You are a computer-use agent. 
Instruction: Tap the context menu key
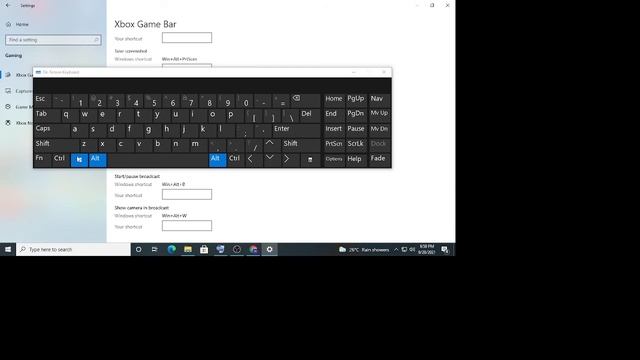[310, 160]
